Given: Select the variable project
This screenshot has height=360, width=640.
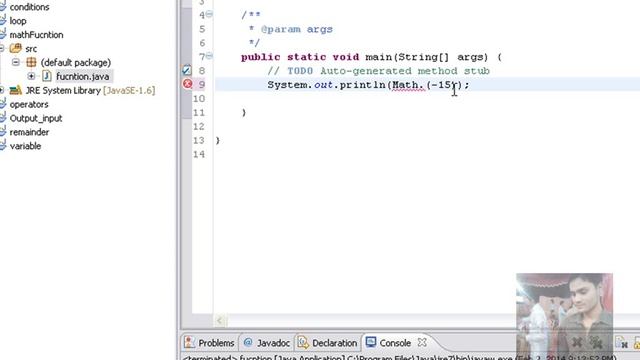Looking at the screenshot, I should click(x=25, y=146).
